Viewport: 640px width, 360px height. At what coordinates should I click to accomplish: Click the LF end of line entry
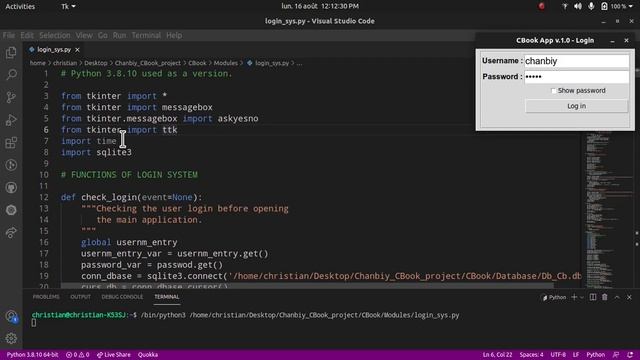(x=576, y=355)
